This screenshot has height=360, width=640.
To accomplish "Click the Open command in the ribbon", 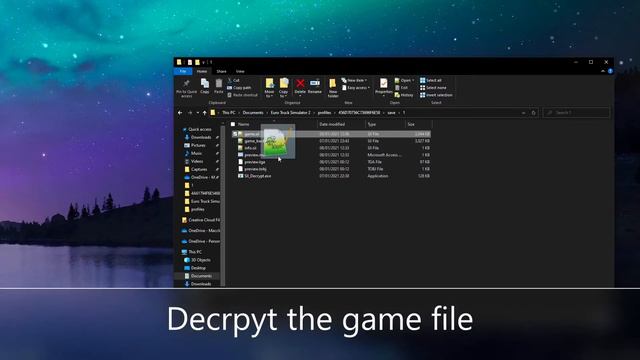I will tap(404, 80).
